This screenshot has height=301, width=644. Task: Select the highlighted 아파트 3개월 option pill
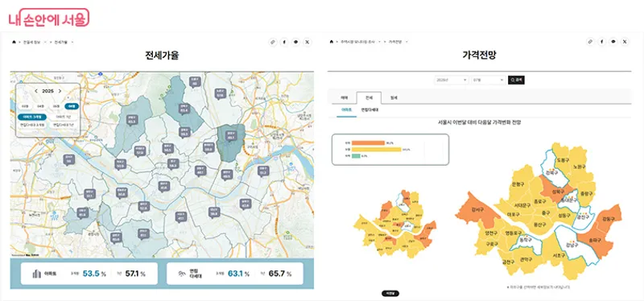click(x=31, y=117)
